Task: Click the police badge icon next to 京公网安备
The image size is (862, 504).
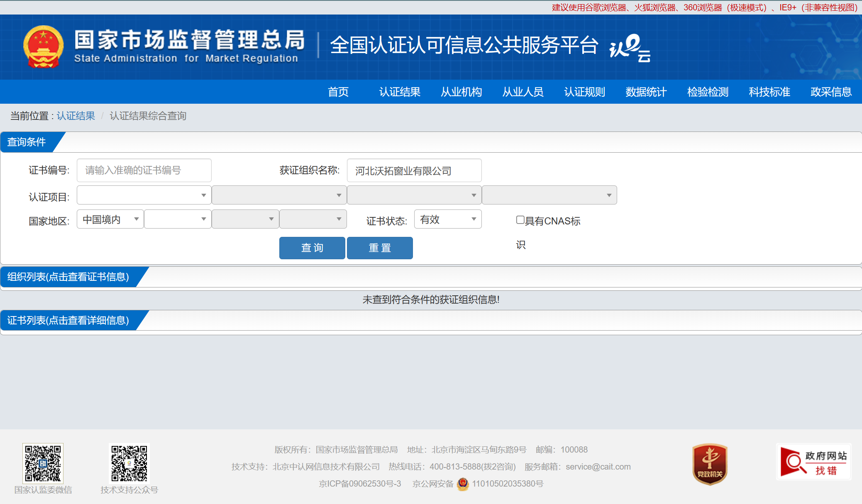Action: [x=463, y=484]
